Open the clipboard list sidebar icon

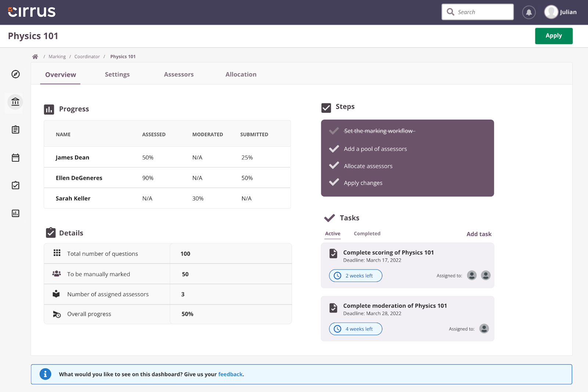point(15,130)
